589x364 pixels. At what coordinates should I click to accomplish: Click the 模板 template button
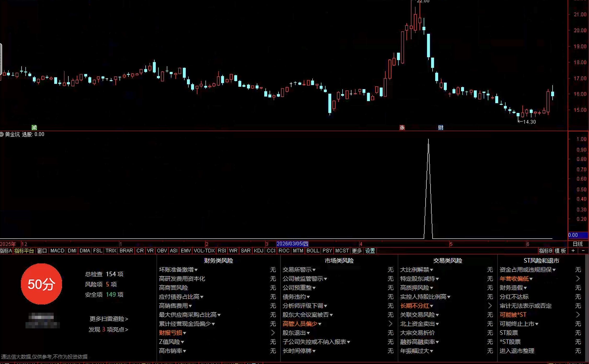click(560, 251)
